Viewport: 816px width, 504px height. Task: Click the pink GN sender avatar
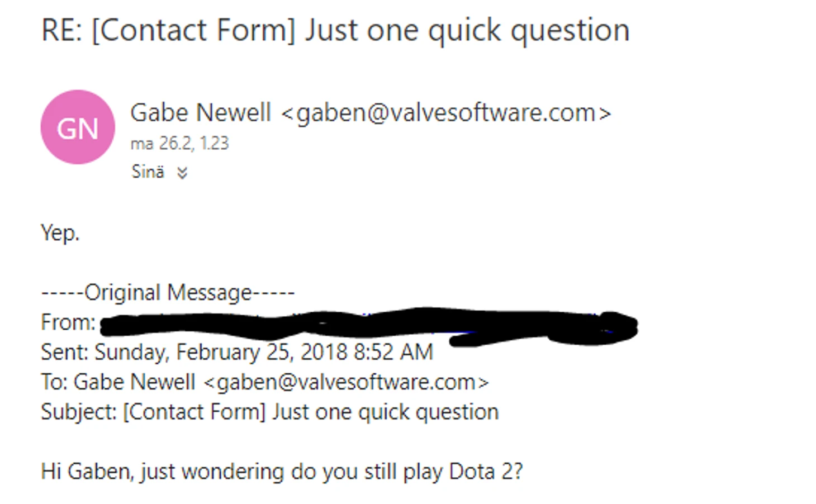tap(78, 127)
